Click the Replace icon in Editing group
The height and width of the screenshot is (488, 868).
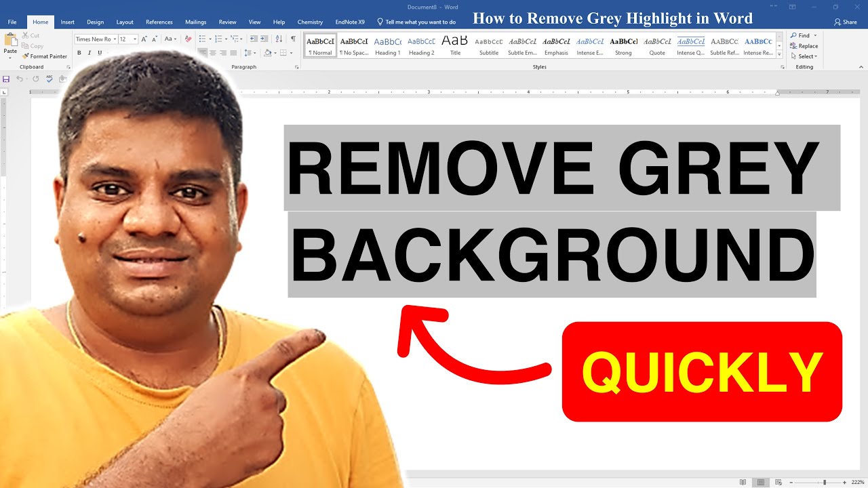[804, 46]
